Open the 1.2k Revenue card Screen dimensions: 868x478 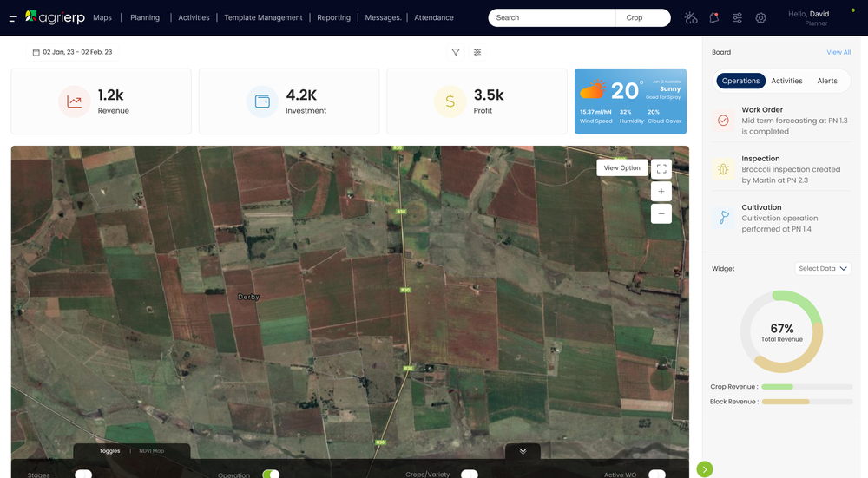102,101
